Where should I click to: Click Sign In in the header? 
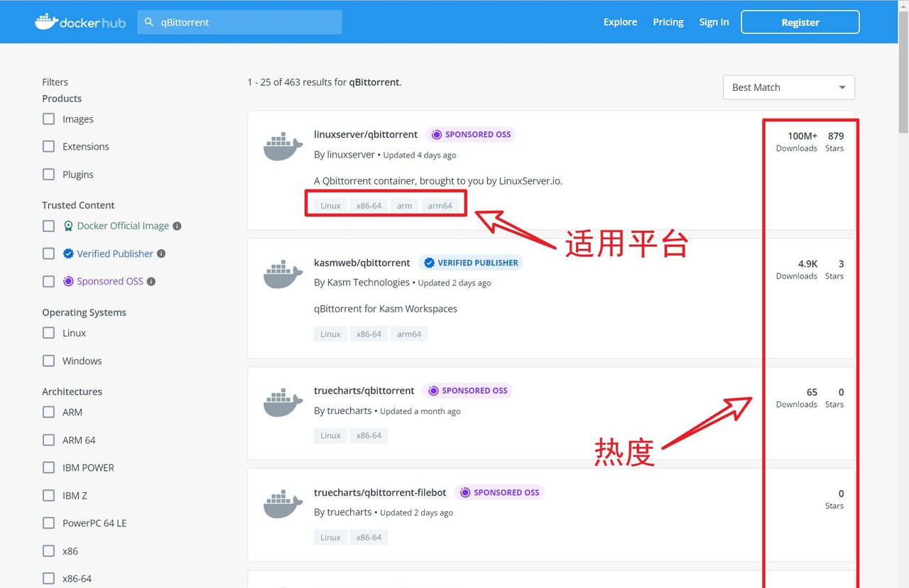(714, 22)
